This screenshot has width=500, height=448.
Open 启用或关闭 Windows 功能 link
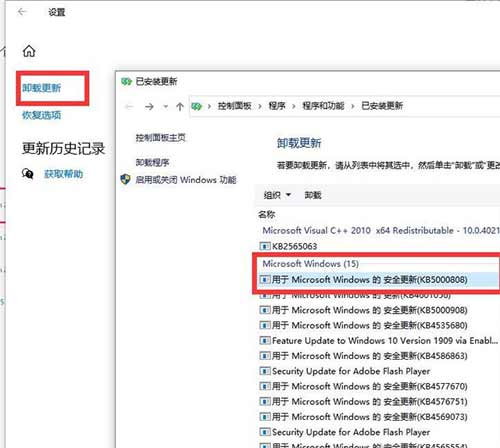tap(186, 180)
